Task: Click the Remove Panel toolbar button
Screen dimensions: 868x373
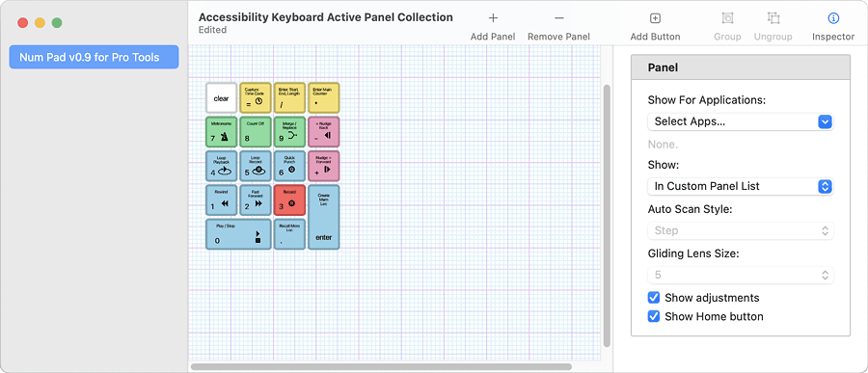Action: click(x=558, y=27)
